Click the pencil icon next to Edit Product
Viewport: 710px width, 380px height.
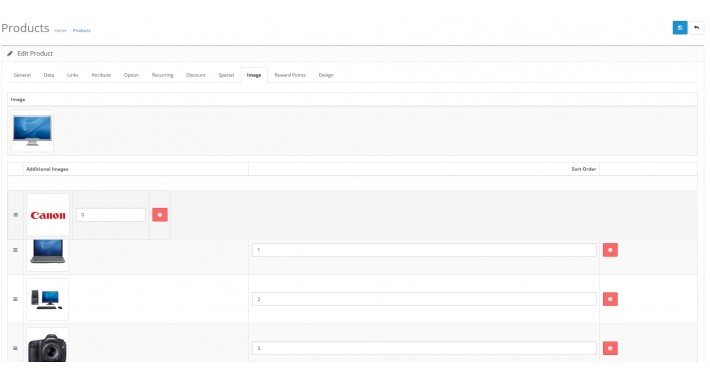[x=10, y=53]
